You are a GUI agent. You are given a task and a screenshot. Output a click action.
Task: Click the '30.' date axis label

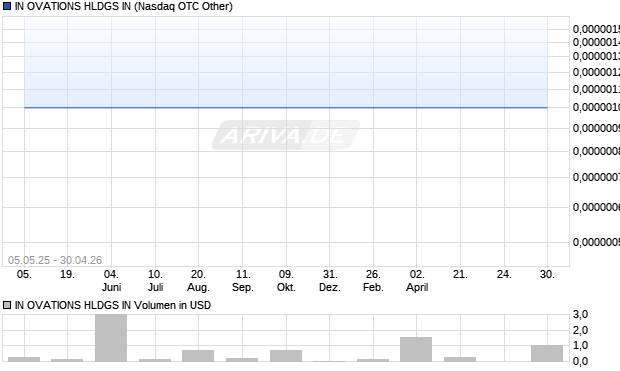pyautogui.click(x=547, y=274)
